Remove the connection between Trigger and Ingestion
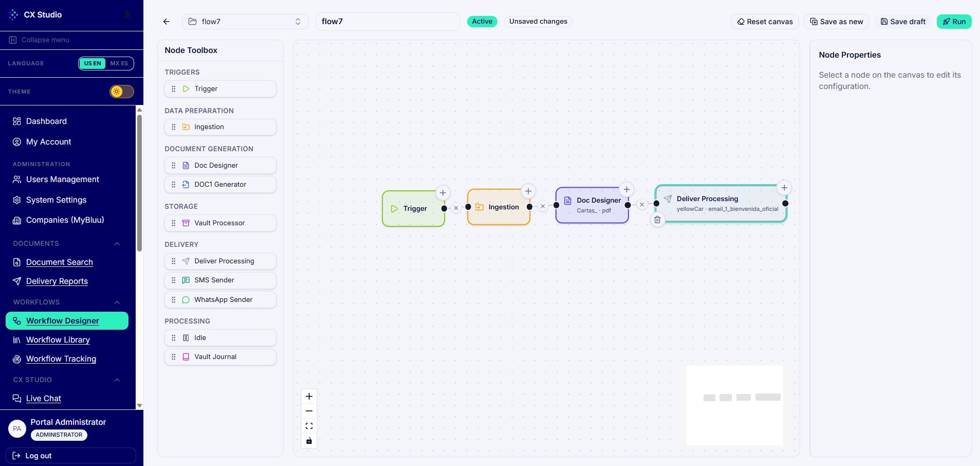This screenshot has width=980, height=466. tap(456, 208)
